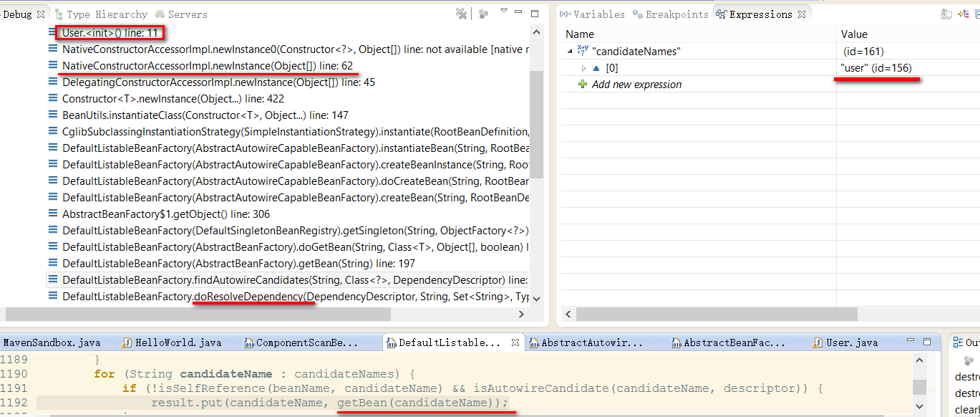The width and height of the screenshot is (980, 417).
Task: Click the frame icon beside findAutowireCandidates row
Action: pos(53,279)
